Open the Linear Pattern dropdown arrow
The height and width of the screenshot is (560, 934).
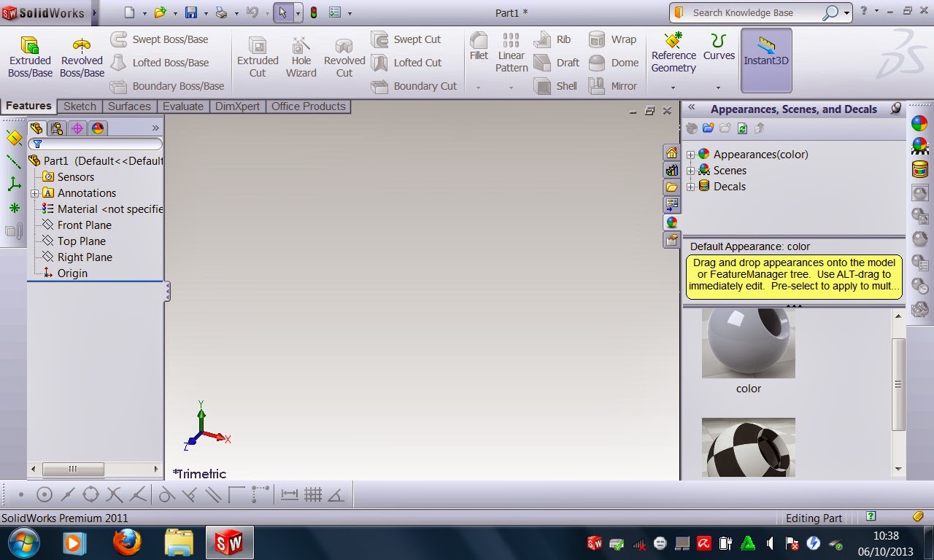511,87
